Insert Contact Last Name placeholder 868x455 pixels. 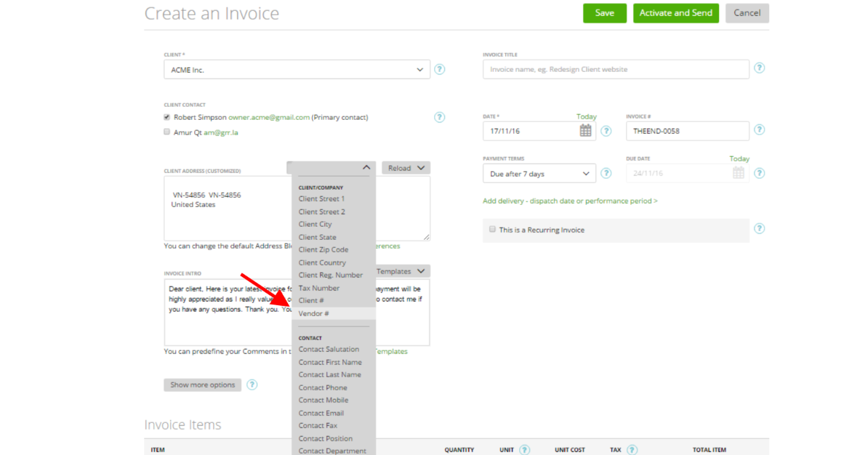330,375
